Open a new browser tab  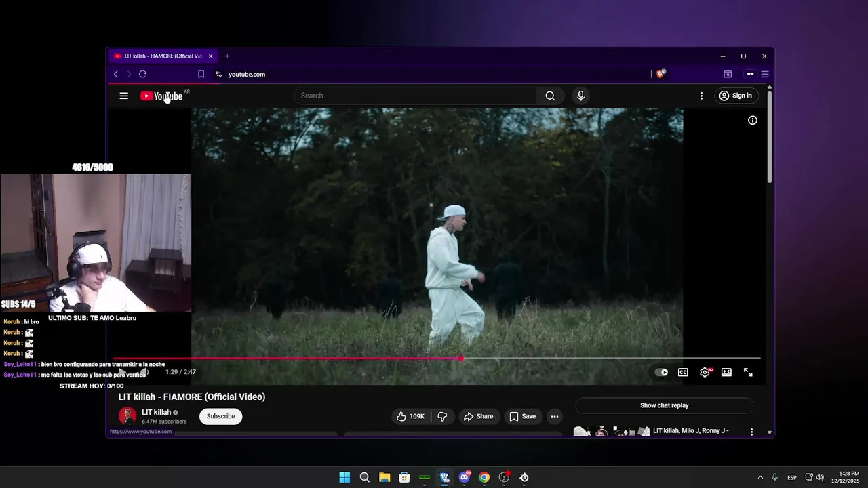coord(227,56)
